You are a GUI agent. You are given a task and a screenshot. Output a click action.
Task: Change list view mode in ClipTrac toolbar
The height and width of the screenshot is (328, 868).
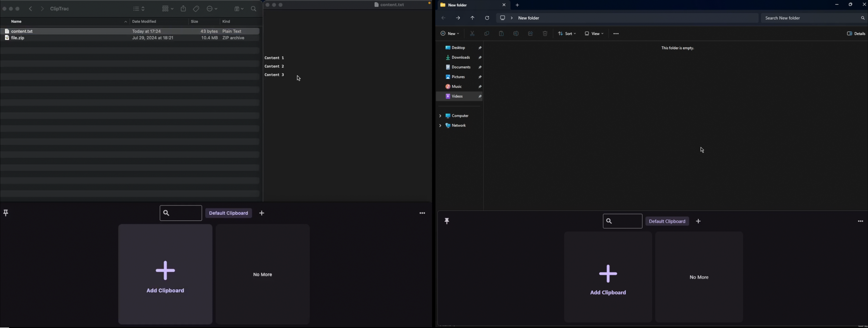139,9
